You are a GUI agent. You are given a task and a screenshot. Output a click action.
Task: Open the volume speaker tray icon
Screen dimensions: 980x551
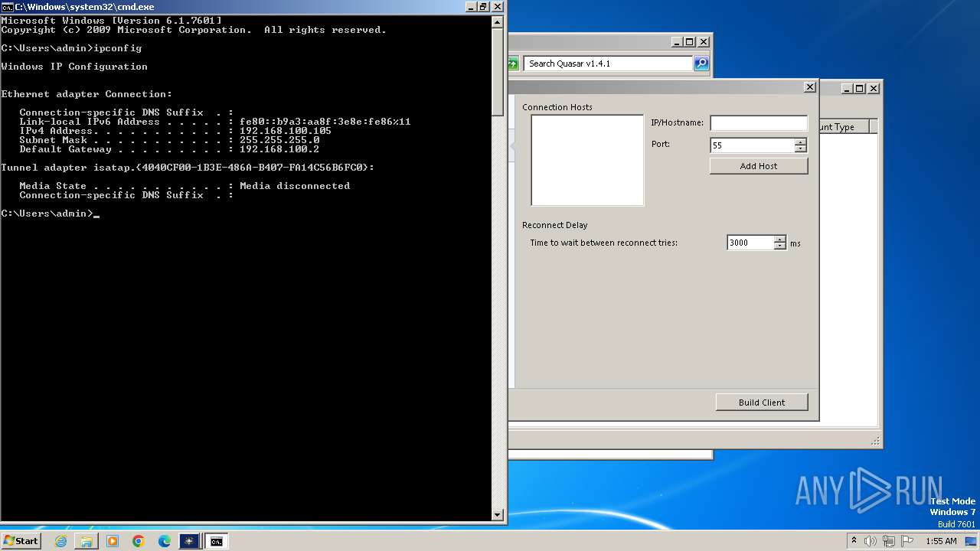tap(871, 541)
